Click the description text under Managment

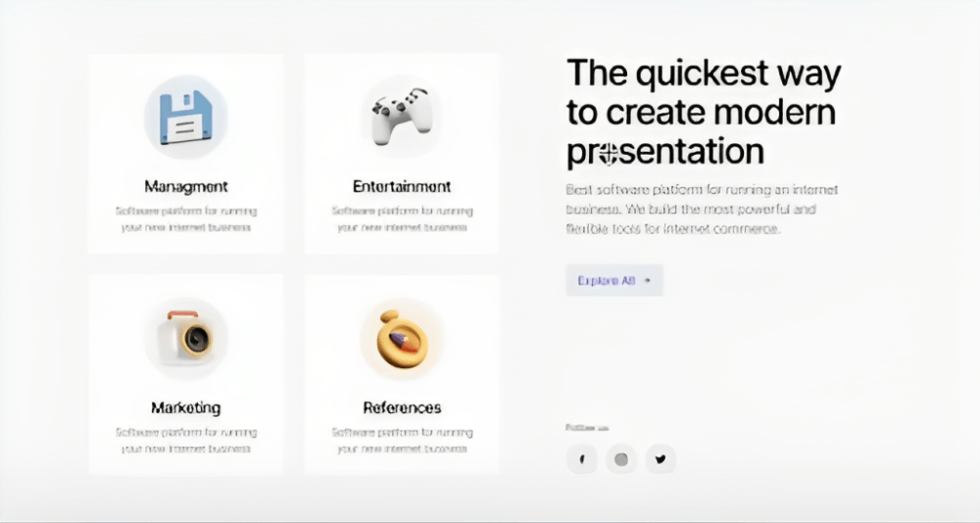pos(186,219)
